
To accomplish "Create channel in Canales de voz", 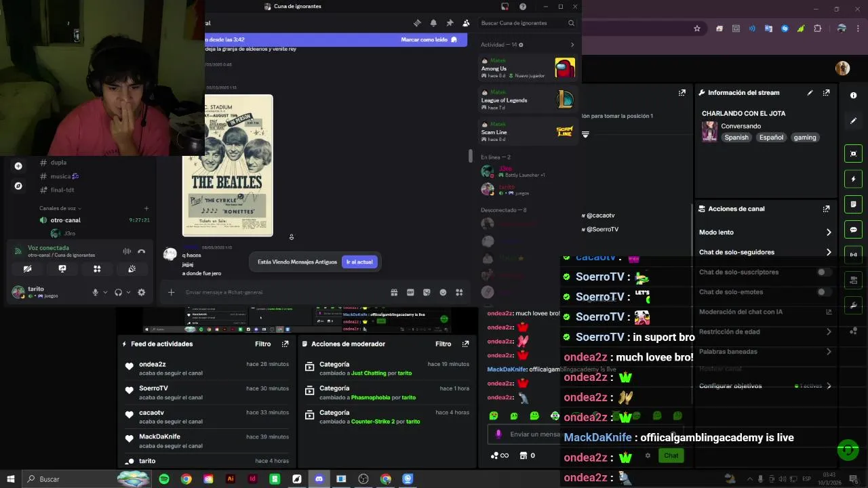I will 146,208.
